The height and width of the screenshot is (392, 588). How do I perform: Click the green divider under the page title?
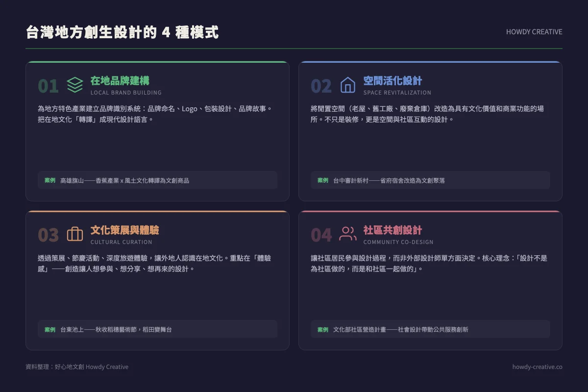[x=294, y=49]
